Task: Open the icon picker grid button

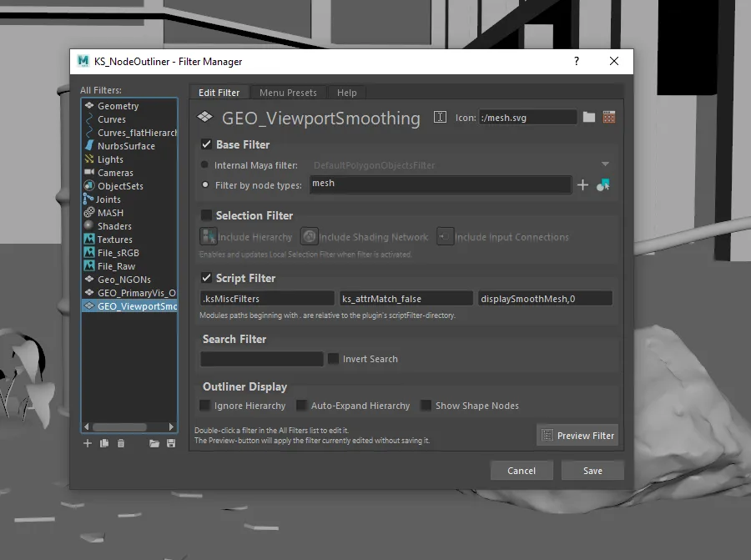Action: [x=609, y=118]
